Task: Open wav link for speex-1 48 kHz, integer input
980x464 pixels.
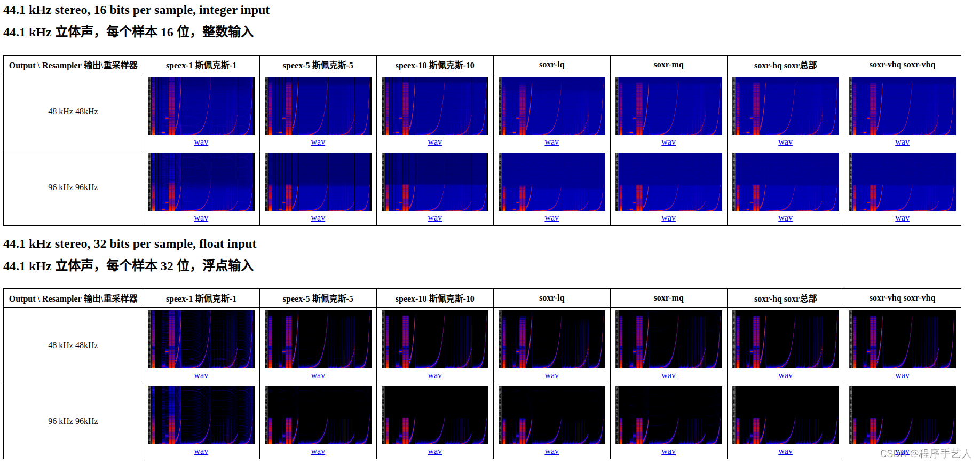Action: pos(201,142)
